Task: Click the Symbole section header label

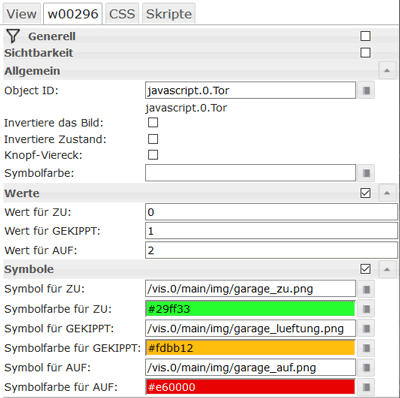Action: point(29,269)
